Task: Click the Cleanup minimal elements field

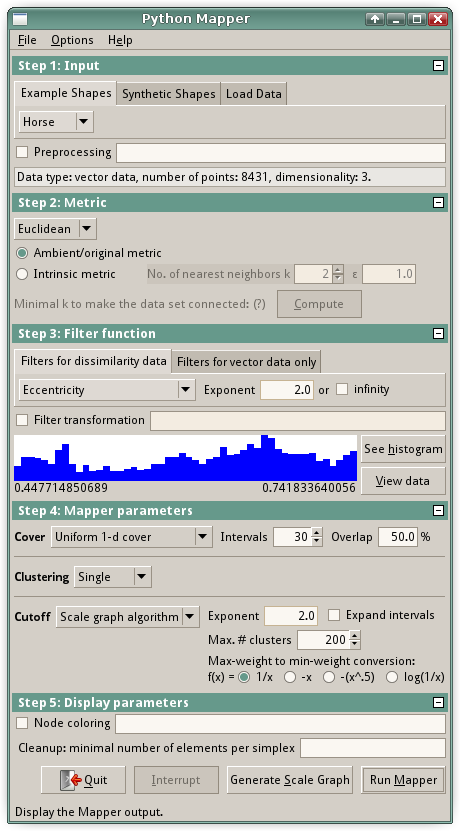Action: [x=373, y=748]
